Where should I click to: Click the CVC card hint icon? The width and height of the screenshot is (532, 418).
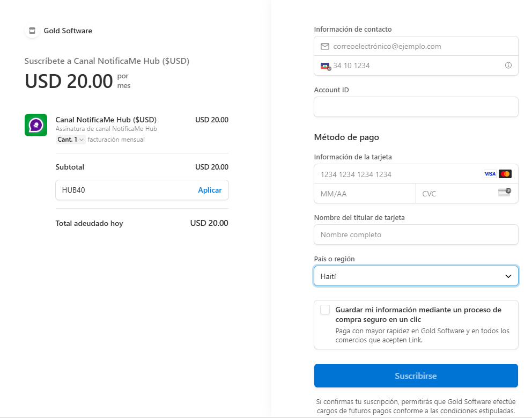tap(505, 192)
